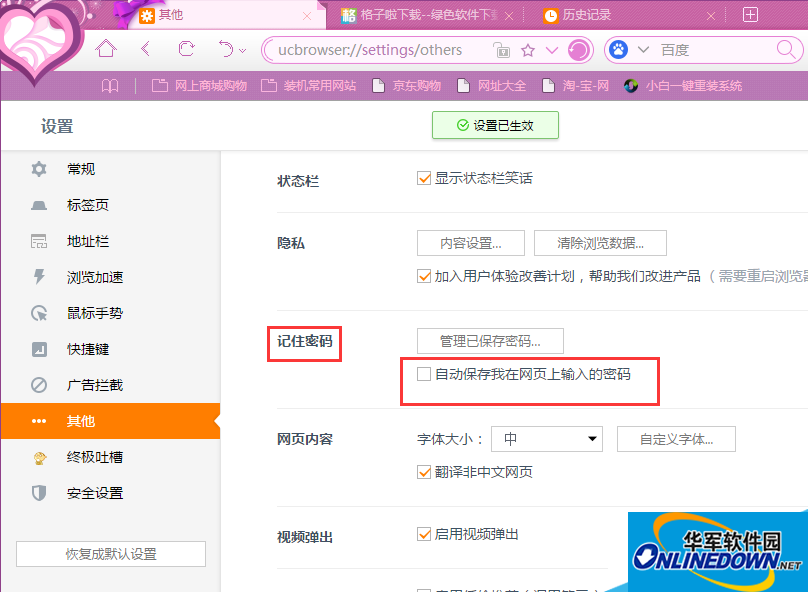
Task: Click the 清除浏览数据 button
Action: (x=600, y=242)
